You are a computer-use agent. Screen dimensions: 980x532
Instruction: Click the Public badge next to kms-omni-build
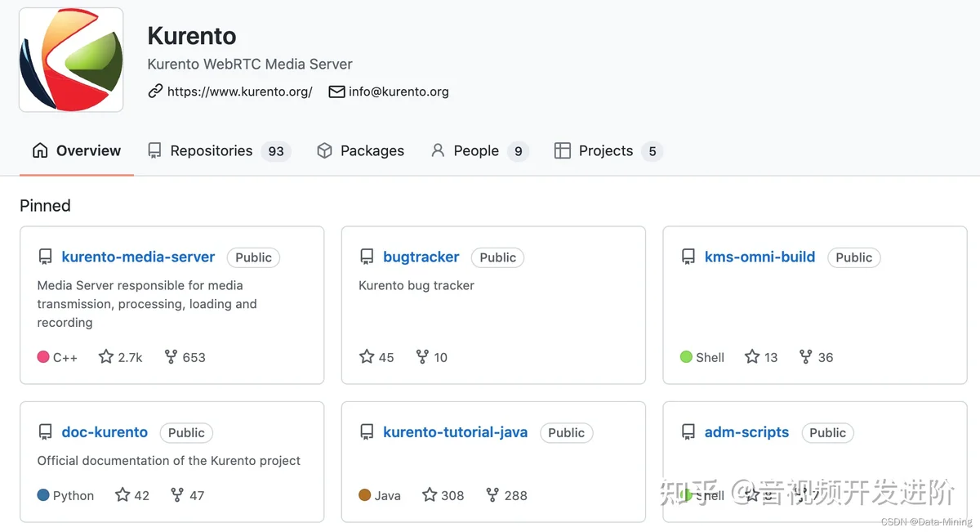[853, 257]
